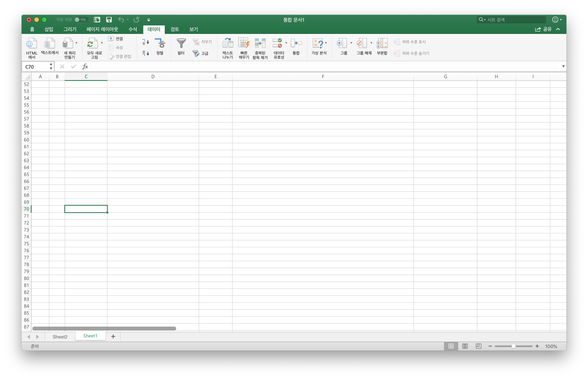Viewport: 588px width, 379px height.
Task: Open the Formulas ribbon tab
Action: tap(132, 29)
